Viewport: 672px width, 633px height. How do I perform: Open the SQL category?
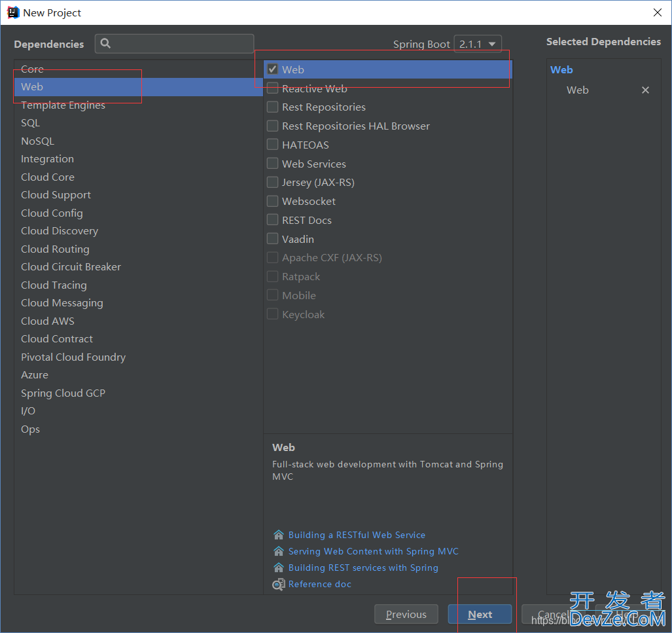139,123
